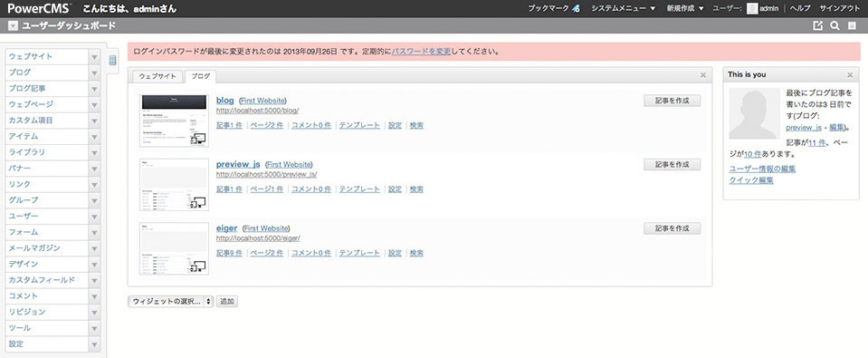Switch to the ブログ tab
Screen dimensions: 868x358
[x=200, y=76]
